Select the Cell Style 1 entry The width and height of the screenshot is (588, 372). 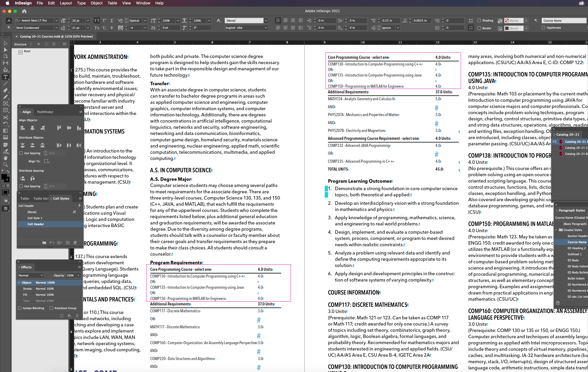coord(35,218)
